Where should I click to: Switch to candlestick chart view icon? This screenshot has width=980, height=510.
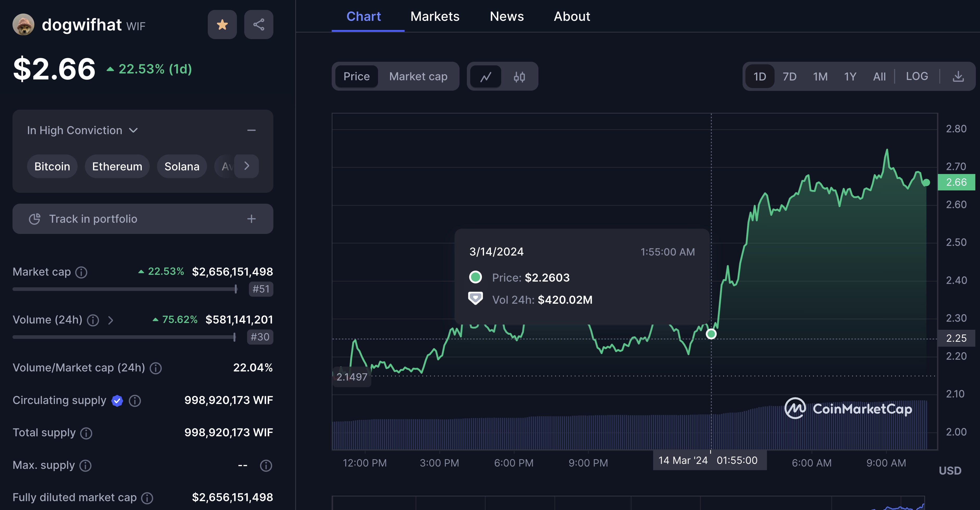coord(519,77)
